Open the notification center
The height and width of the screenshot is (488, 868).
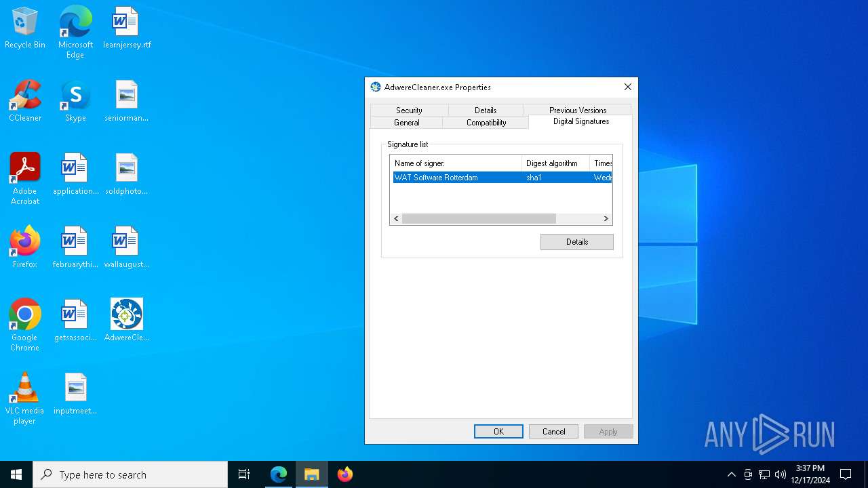846,474
